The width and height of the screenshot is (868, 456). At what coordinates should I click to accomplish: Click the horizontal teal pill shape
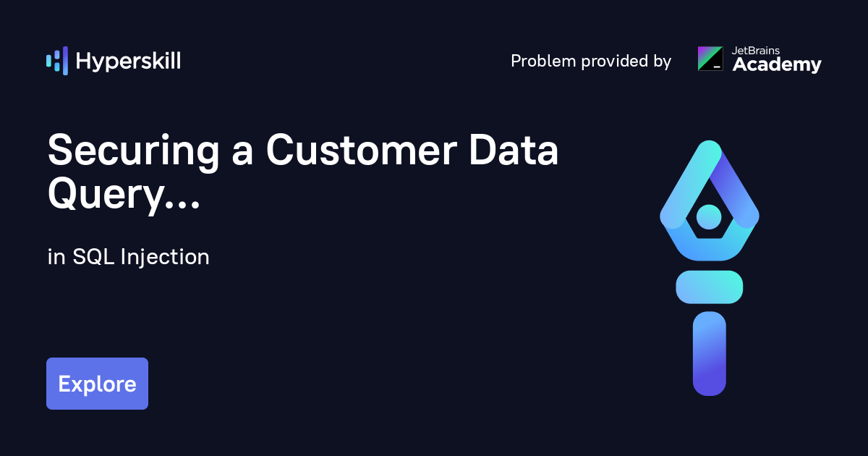(709, 287)
